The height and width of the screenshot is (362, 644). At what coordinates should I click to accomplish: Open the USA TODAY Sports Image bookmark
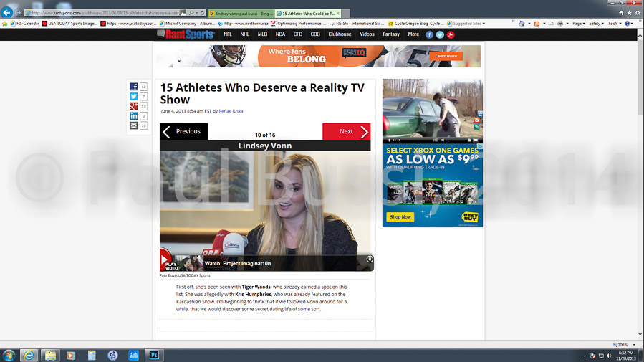(x=69, y=24)
